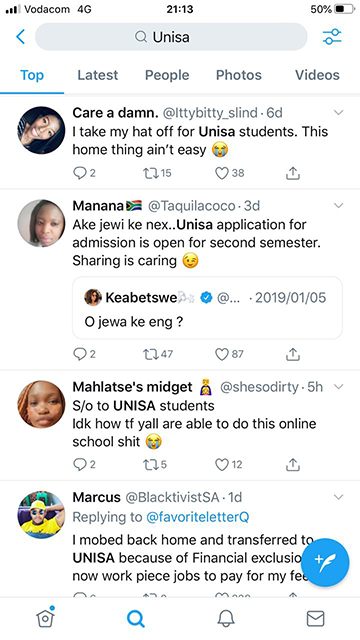The image size is (360, 640).
Task: Open notifications bell icon
Action: click(225, 618)
